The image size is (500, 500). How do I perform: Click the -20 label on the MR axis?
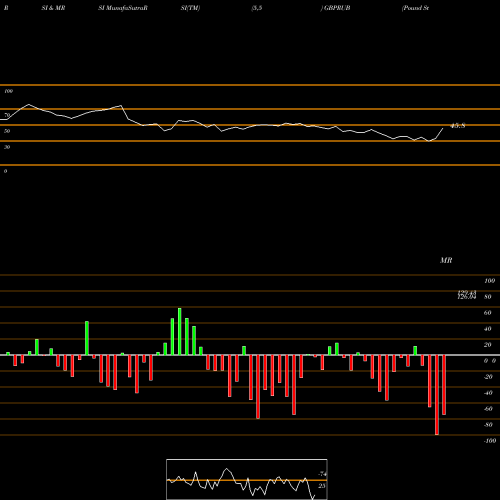click(x=488, y=377)
